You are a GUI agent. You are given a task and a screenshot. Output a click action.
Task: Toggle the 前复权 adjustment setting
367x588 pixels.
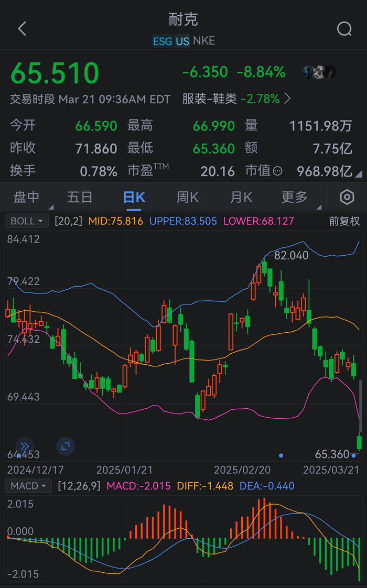pyautogui.click(x=344, y=221)
